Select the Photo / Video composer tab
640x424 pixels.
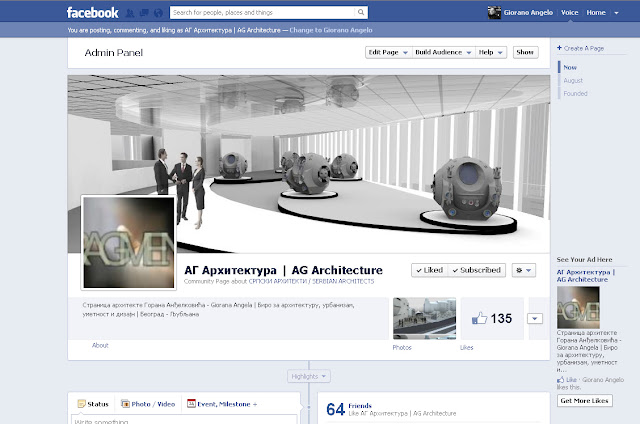pos(148,404)
